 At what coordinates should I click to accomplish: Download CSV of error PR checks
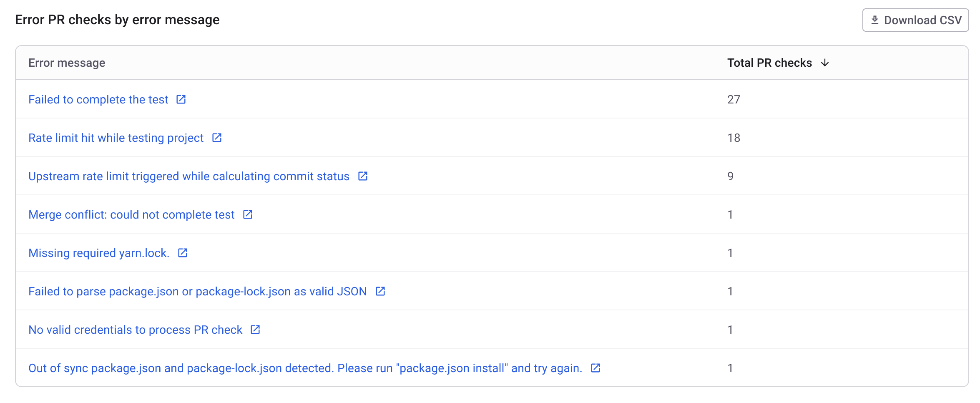915,20
